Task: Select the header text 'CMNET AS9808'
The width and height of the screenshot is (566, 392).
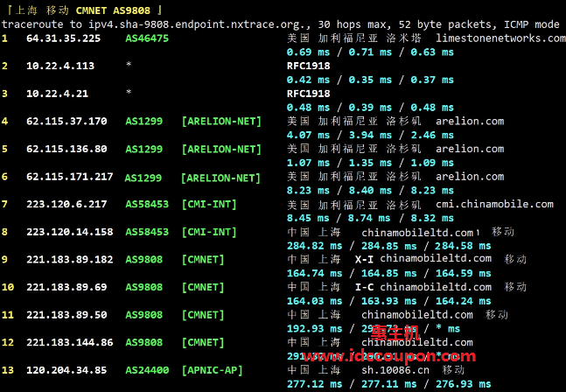Action: (113, 10)
